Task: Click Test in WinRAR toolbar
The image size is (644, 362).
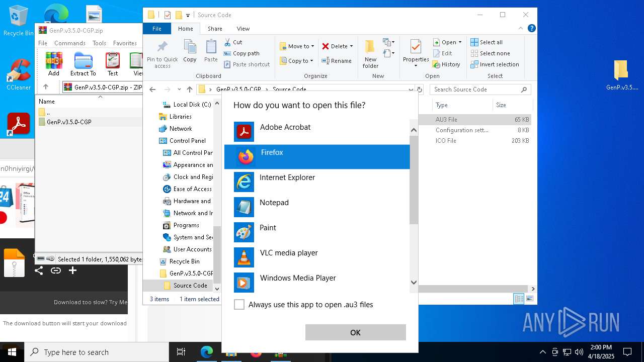Action: 113,64
